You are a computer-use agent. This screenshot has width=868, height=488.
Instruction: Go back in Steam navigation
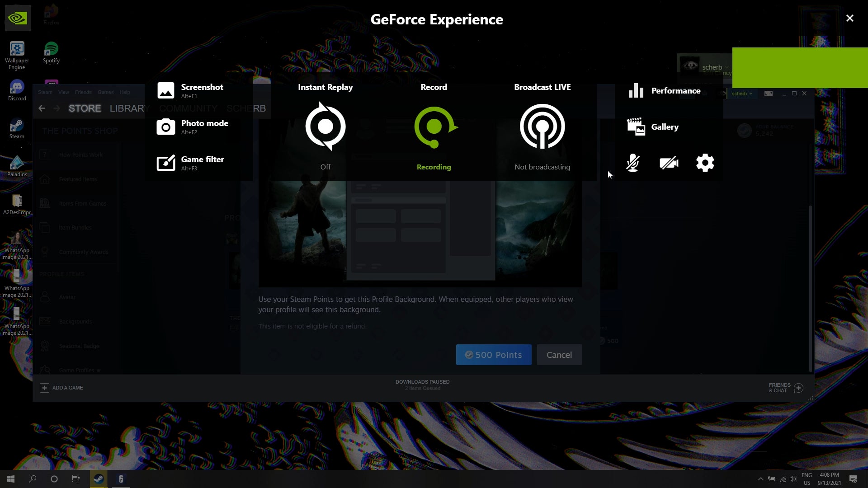click(42, 108)
